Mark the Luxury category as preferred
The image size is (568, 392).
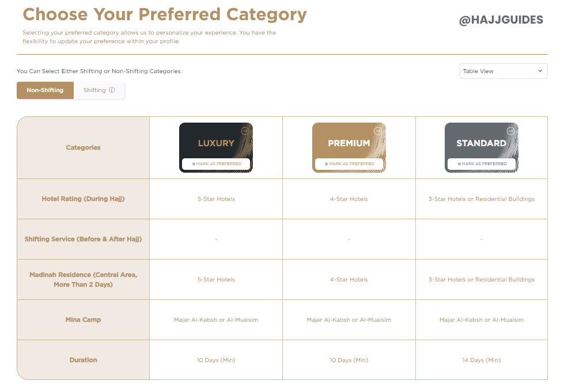[x=216, y=164]
